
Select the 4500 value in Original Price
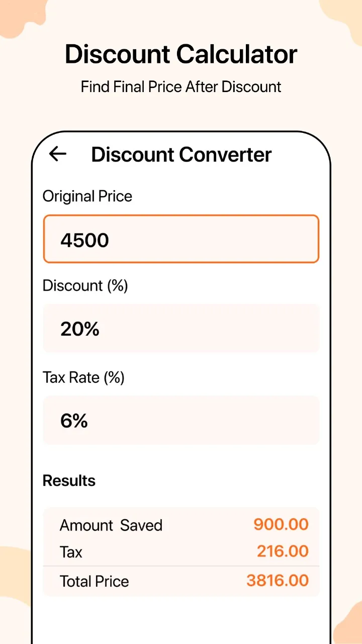(84, 239)
